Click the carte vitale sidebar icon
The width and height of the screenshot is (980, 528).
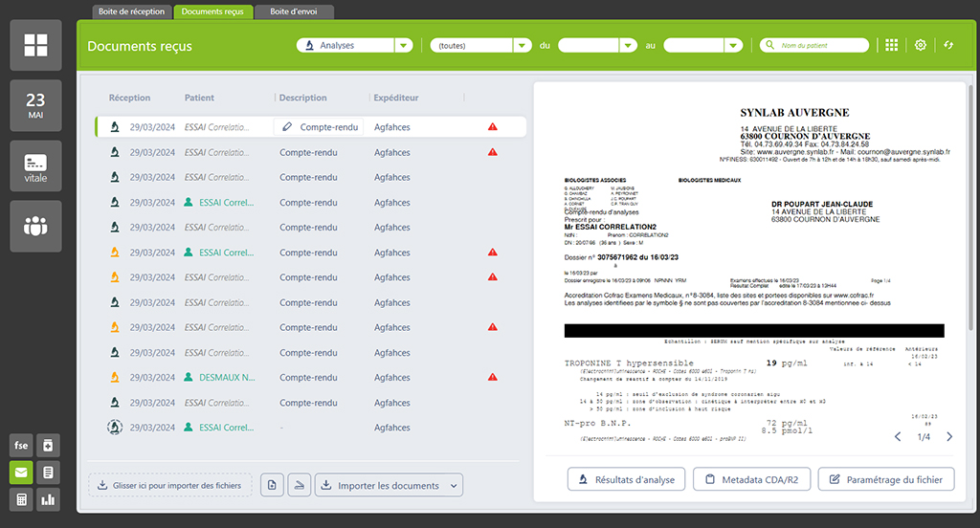35,165
